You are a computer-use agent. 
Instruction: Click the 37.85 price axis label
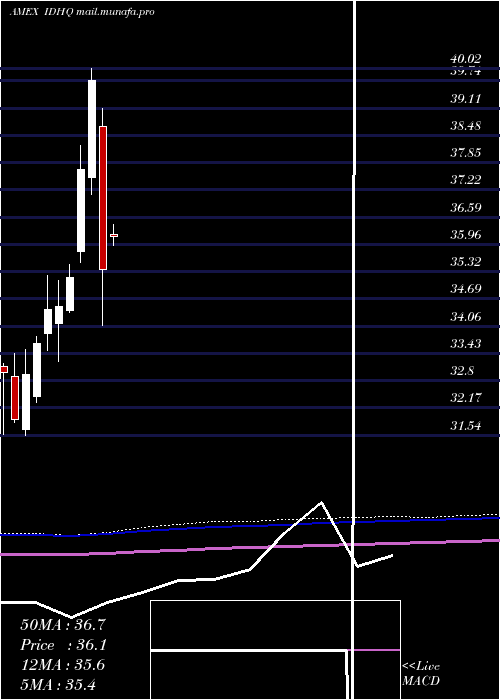tap(466, 154)
